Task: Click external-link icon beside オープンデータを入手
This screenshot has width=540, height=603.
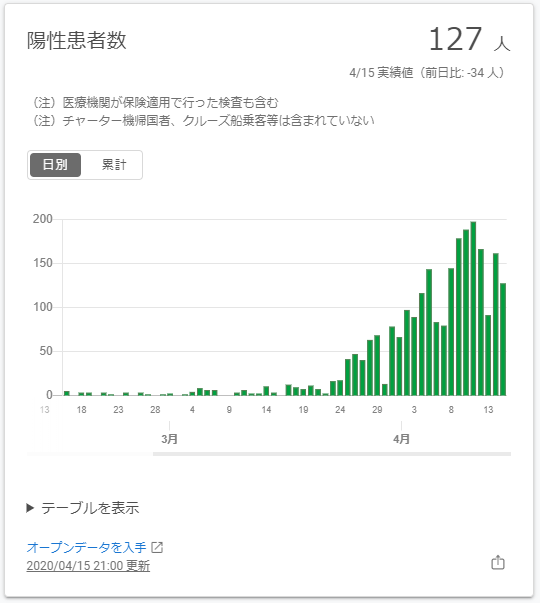Action: pos(157,547)
